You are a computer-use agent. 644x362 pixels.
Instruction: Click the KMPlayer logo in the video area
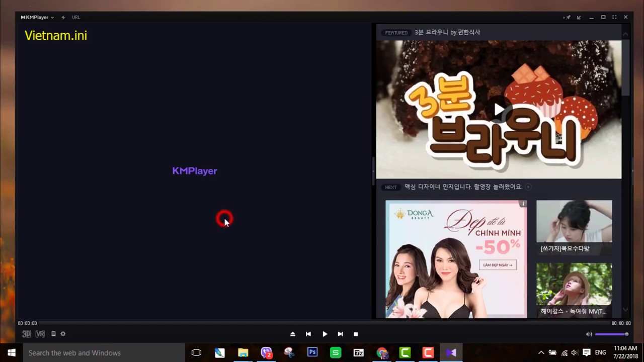[195, 171]
